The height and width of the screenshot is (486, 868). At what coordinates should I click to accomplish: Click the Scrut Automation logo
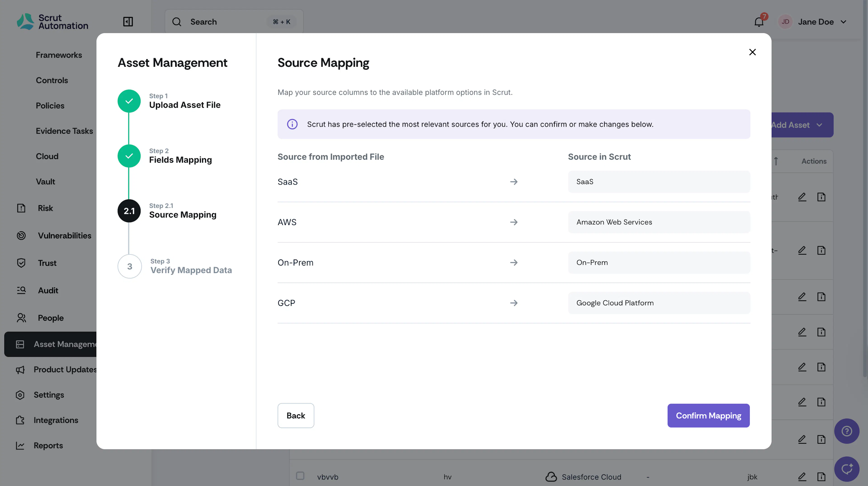pos(52,22)
